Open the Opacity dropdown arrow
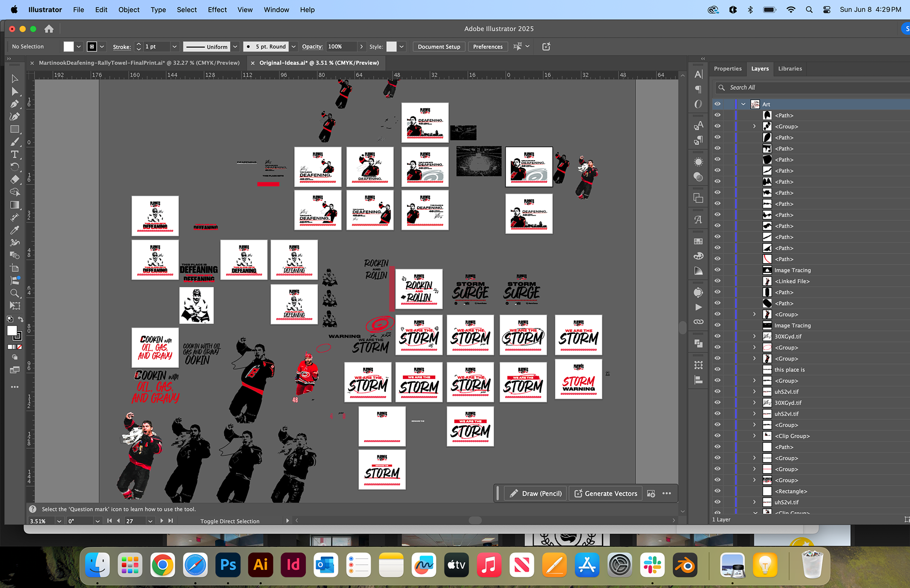This screenshot has height=588, width=910. tap(362, 46)
